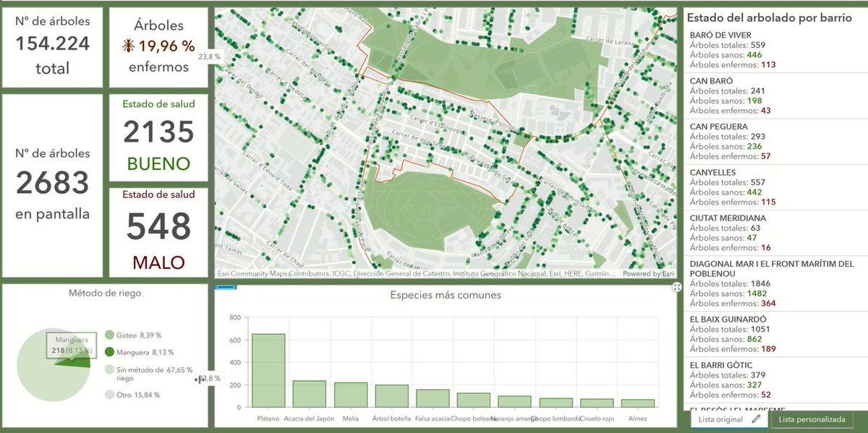Select the CANYELLES neighborhood entry

coord(774,187)
